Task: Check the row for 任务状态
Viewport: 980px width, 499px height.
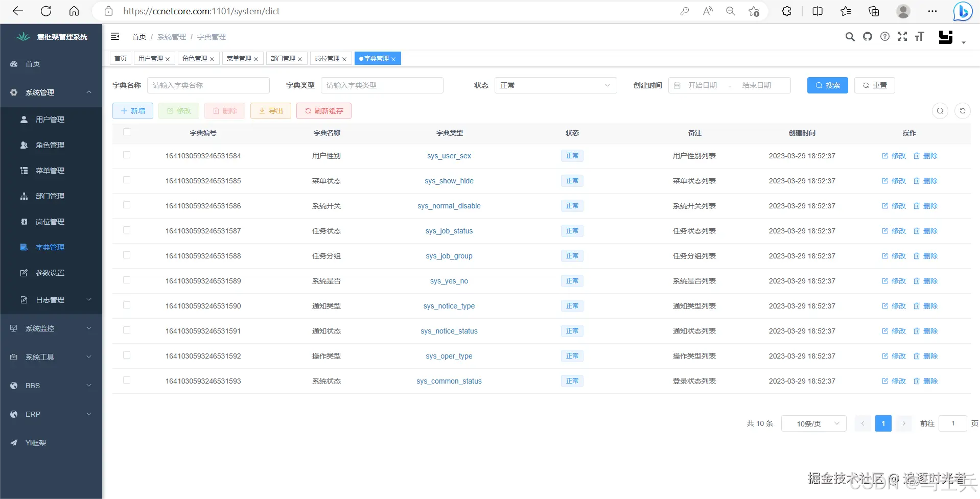Action: point(127,230)
